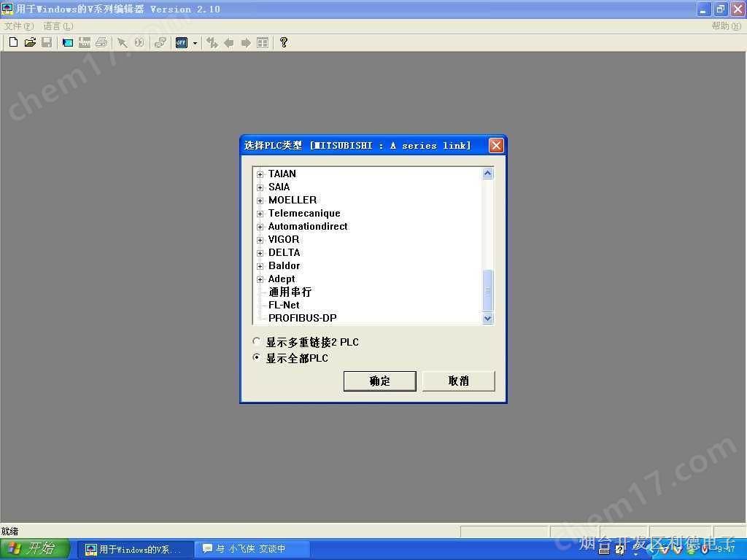Close the 选择PLC类型 dialog
The width and height of the screenshot is (747, 560).
tap(496, 145)
